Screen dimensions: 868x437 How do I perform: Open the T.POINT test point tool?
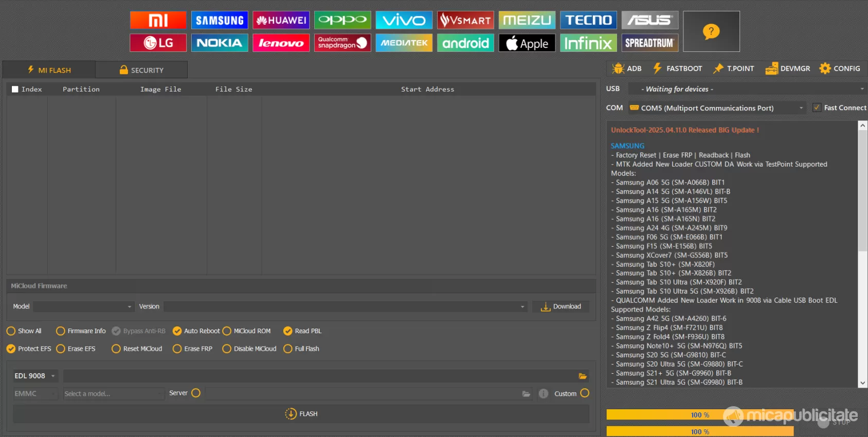coord(734,68)
